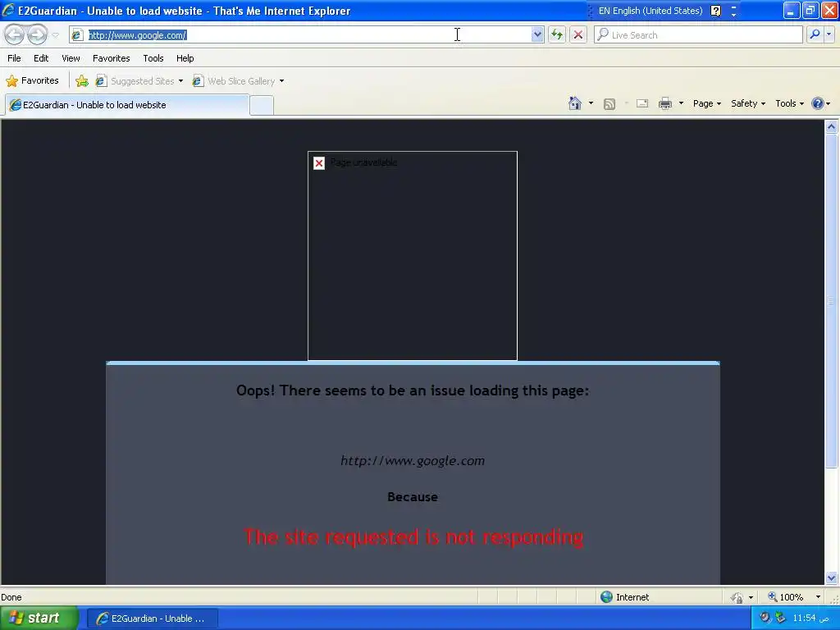Click the network connection tray icon

click(x=780, y=618)
